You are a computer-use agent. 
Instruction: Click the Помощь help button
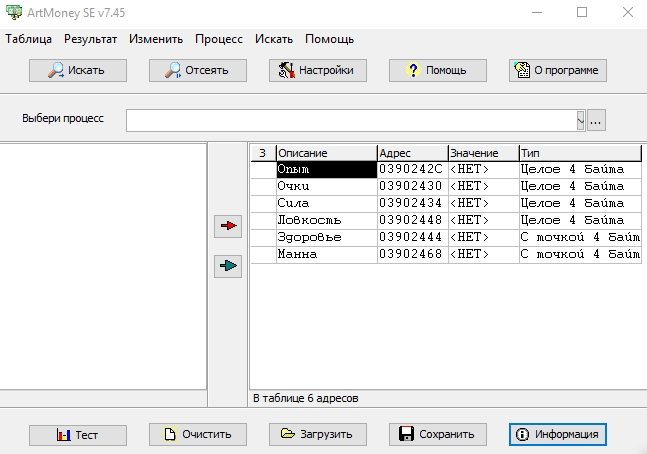[438, 71]
